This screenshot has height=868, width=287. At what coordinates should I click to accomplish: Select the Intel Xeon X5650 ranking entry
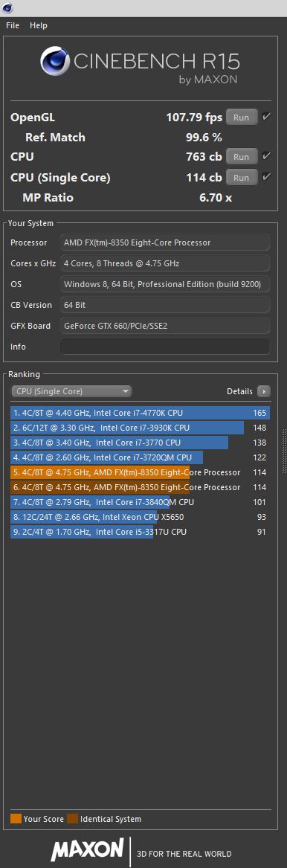(141, 517)
